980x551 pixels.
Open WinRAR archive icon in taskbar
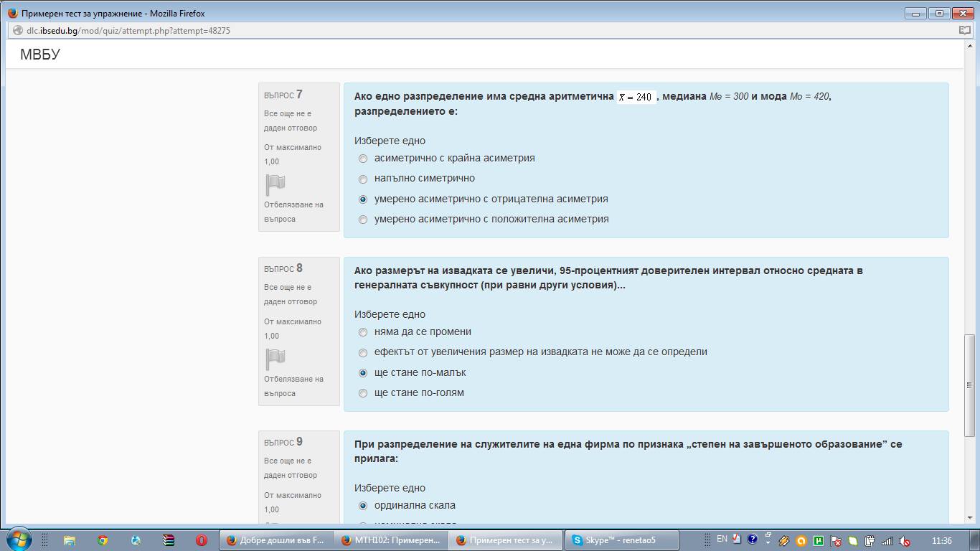(x=169, y=540)
